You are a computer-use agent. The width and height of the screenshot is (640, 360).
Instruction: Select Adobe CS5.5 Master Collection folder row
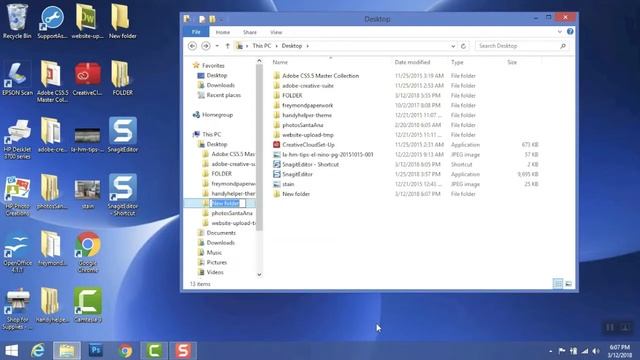tap(406, 76)
